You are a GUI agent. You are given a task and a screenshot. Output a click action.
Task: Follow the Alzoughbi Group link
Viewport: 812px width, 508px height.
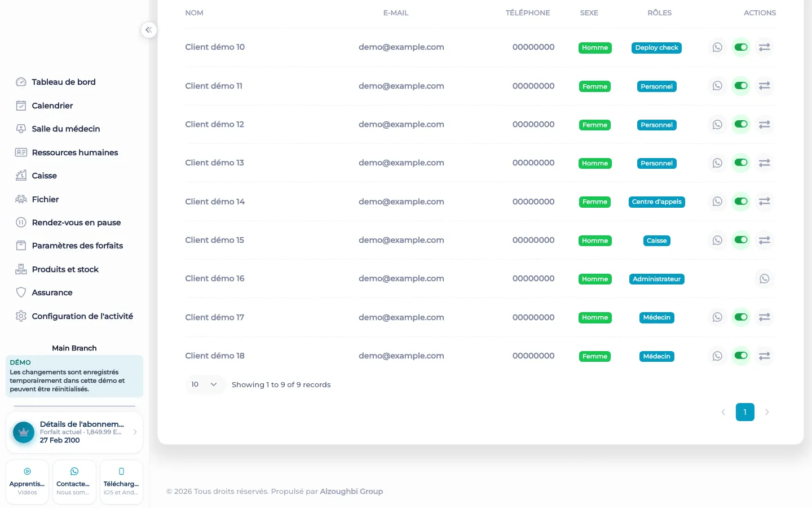tap(351, 492)
